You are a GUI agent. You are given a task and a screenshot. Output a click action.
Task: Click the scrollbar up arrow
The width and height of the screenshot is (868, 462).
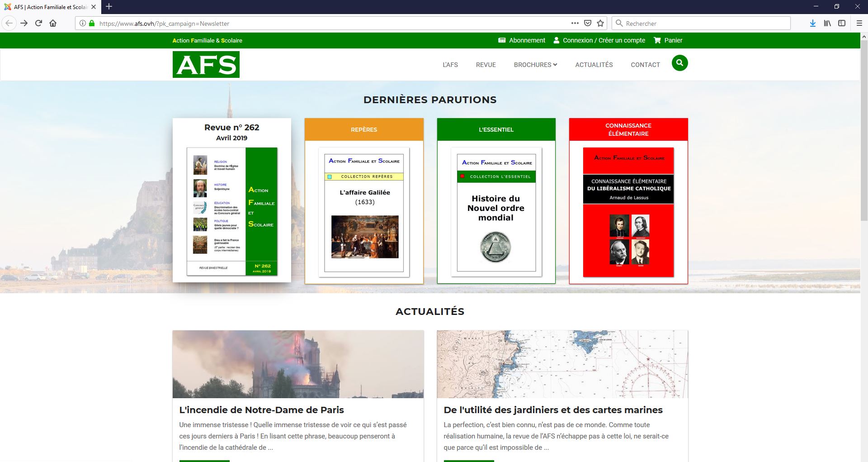click(864, 36)
